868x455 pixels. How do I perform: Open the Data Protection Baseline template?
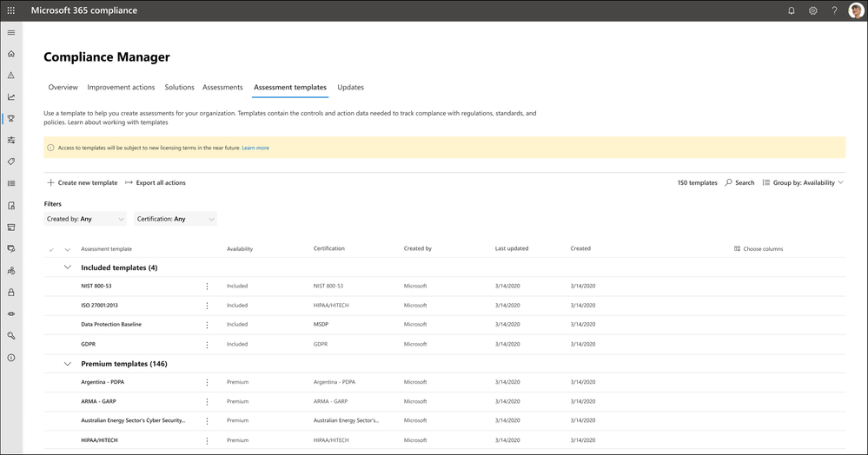coord(111,325)
